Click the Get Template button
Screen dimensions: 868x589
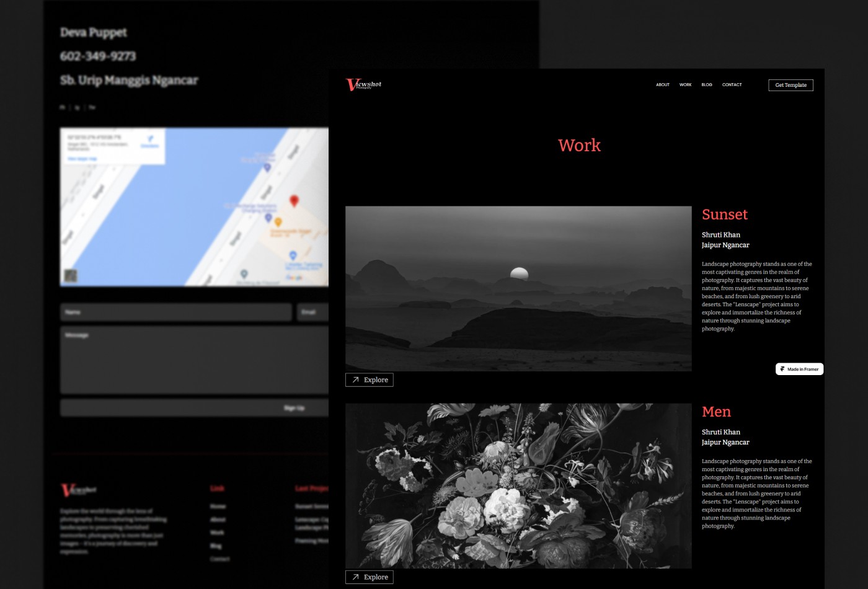coord(790,84)
